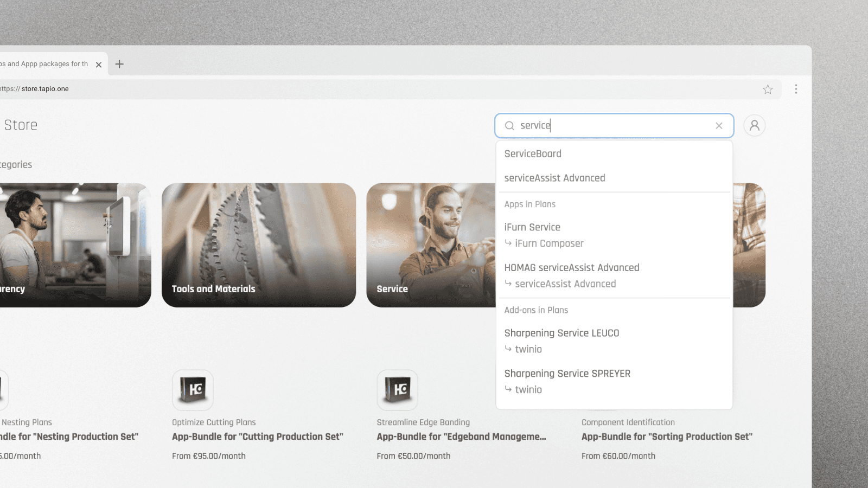
Task: Open App-Bundle for "Cutting Production Set"
Action: (x=258, y=437)
